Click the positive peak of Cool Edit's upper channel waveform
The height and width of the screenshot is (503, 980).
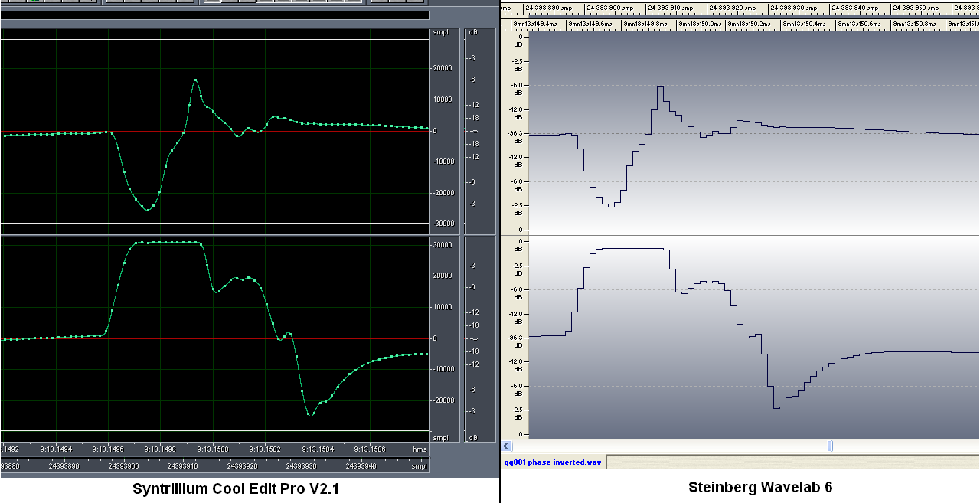(195, 80)
